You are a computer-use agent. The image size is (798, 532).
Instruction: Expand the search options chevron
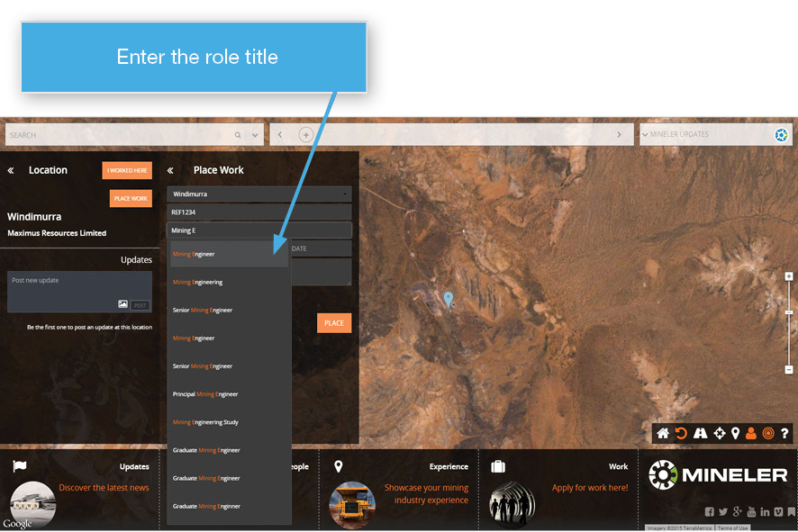pyautogui.click(x=255, y=135)
